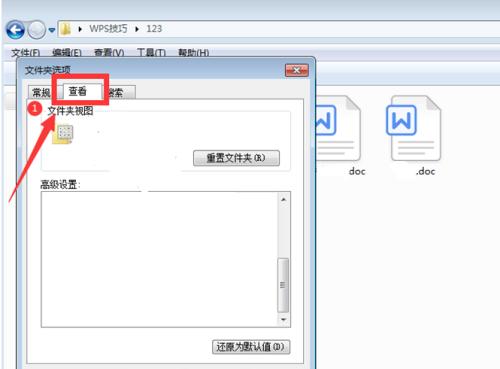This screenshot has width=500, height=369.
Task: Expand the arrow before WPS技巧 in path
Action: 80,29
